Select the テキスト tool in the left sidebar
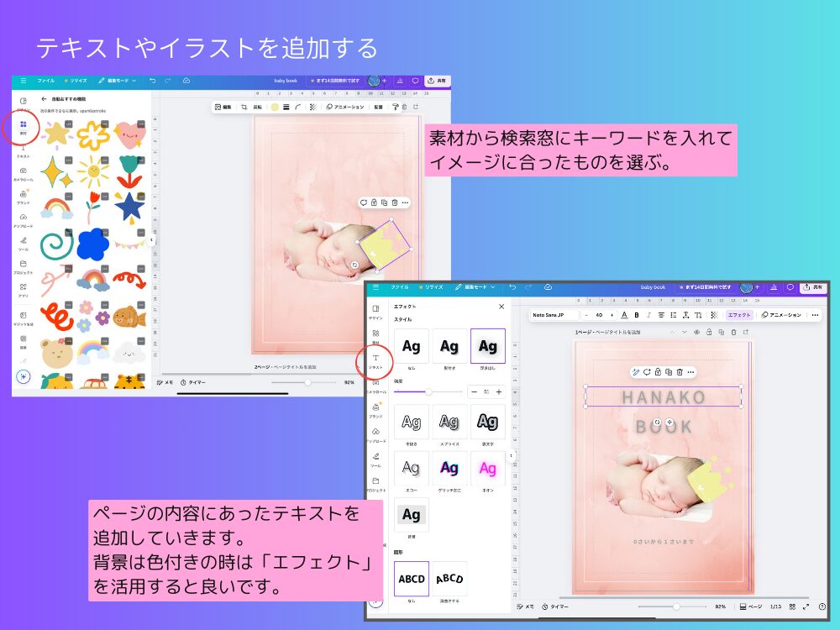Viewport: 840px width, 630px height. (x=376, y=358)
